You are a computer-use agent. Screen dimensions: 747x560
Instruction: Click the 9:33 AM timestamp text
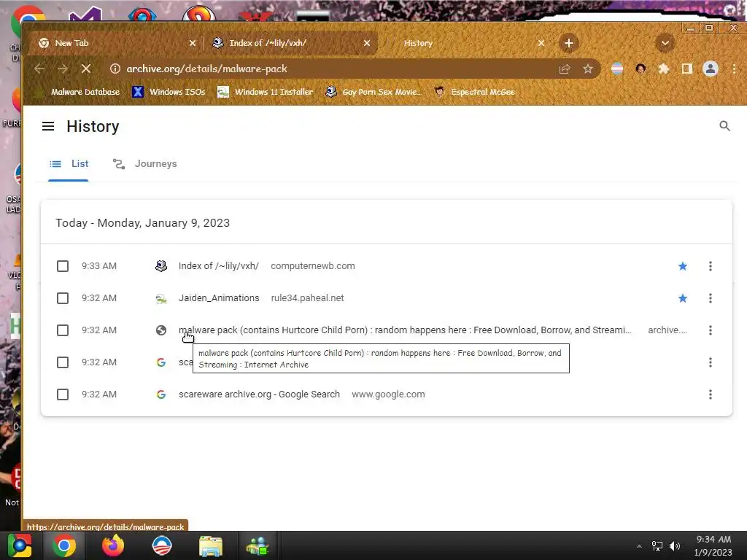[x=99, y=266]
